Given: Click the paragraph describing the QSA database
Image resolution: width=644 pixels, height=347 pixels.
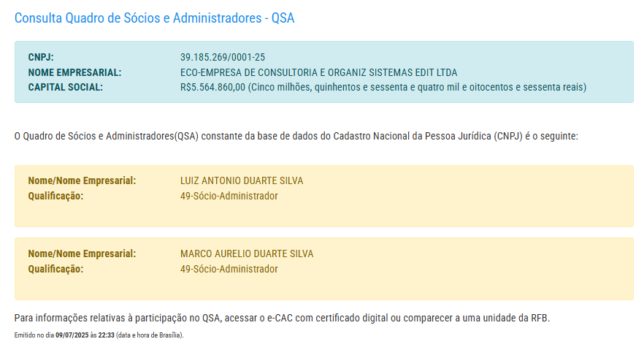Looking at the screenshot, I should pyautogui.click(x=296, y=136).
